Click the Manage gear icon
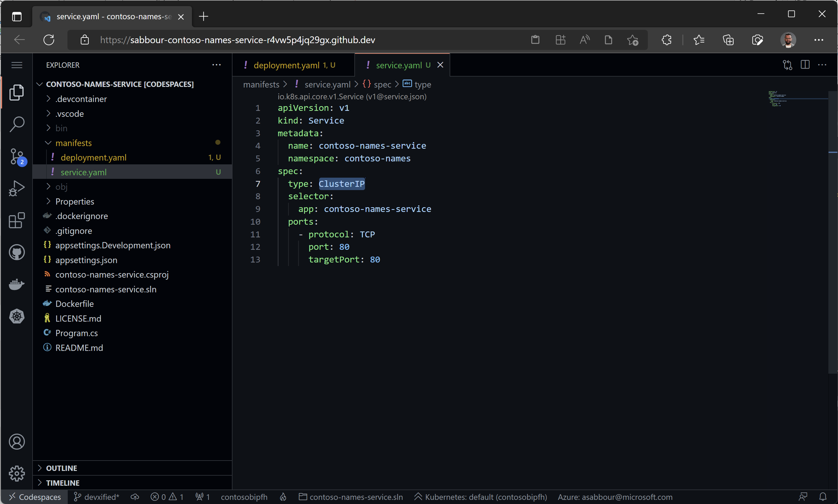838x504 pixels. tap(17, 473)
